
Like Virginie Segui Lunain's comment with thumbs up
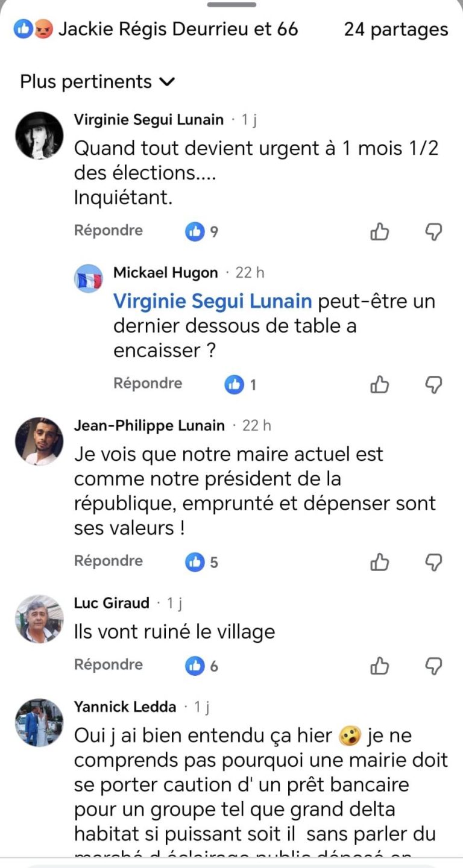(379, 231)
